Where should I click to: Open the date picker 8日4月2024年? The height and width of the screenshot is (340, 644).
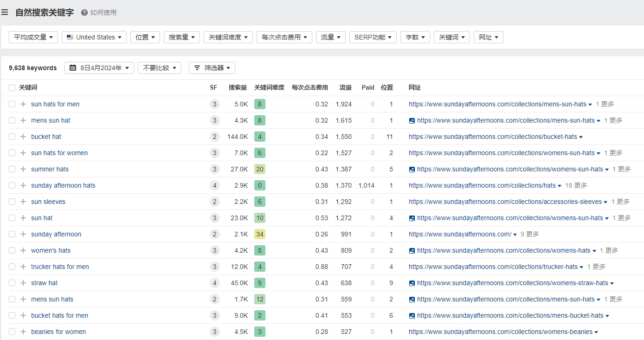pos(99,68)
